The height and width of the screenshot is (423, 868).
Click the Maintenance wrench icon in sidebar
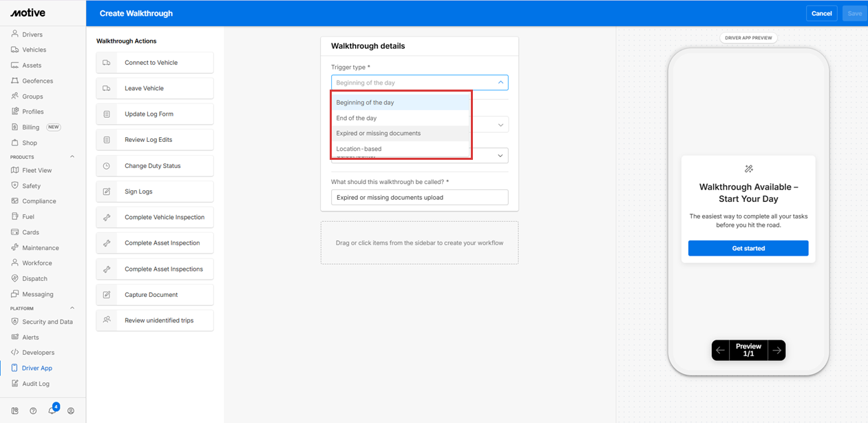15,247
